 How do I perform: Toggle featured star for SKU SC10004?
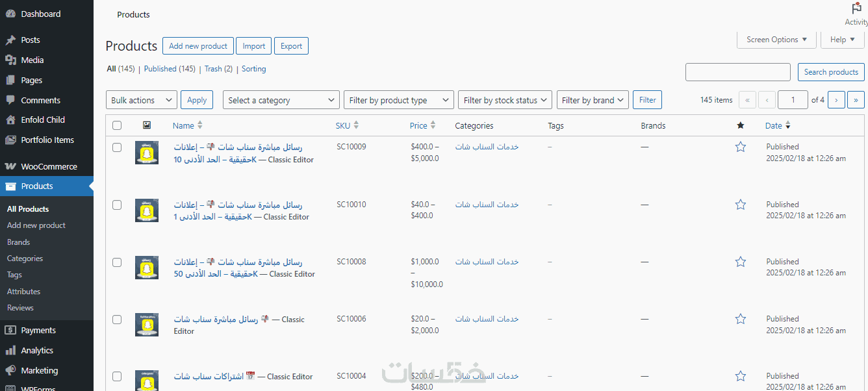coord(740,376)
